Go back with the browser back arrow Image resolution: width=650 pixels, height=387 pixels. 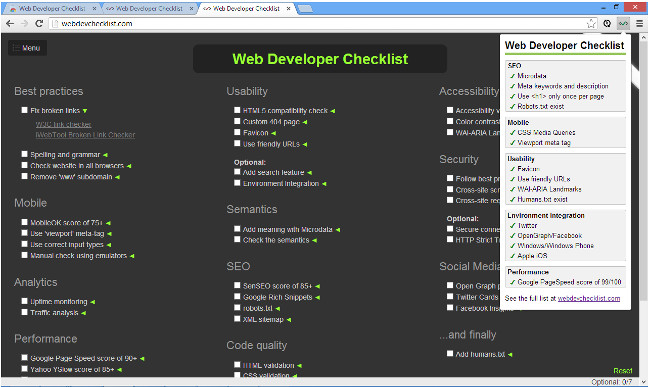tap(10, 24)
